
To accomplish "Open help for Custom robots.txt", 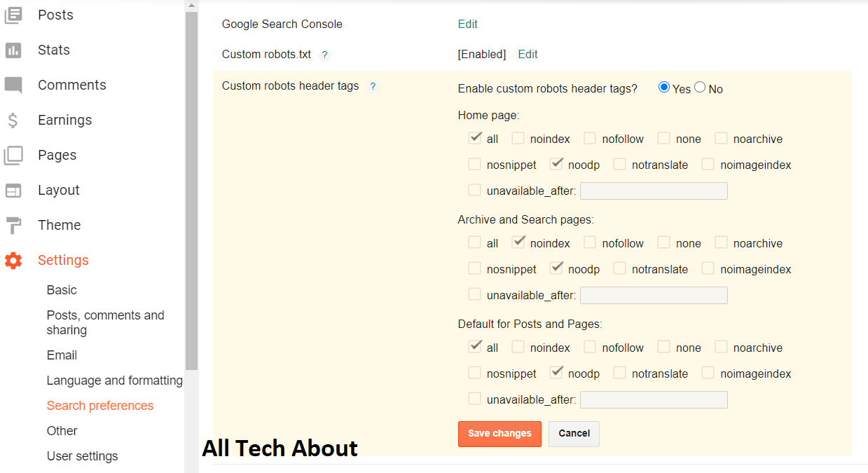I will pyautogui.click(x=324, y=55).
